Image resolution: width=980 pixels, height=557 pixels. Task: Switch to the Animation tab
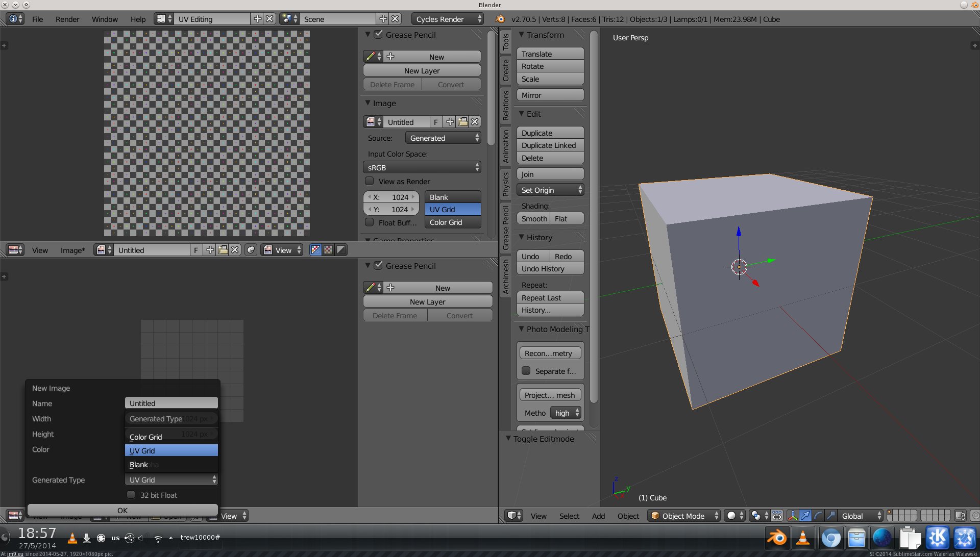pos(506,146)
